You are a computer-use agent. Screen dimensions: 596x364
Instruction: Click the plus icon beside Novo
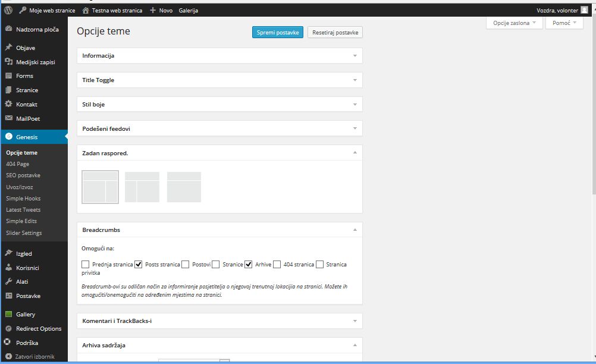click(153, 10)
